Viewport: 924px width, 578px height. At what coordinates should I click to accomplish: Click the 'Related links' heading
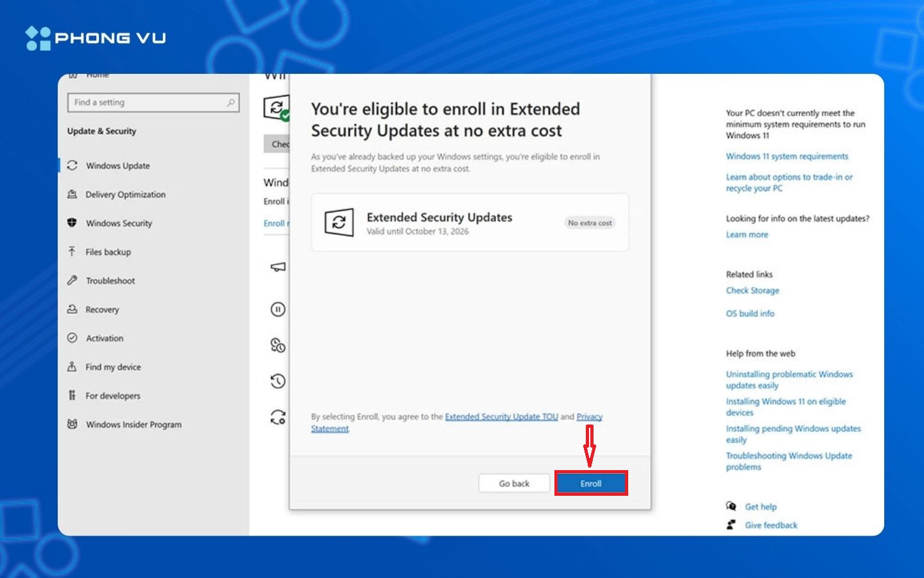pos(749,274)
